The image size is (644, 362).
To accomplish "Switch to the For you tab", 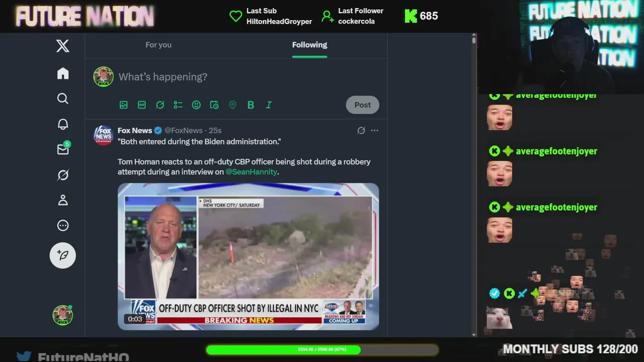I will click(158, 45).
